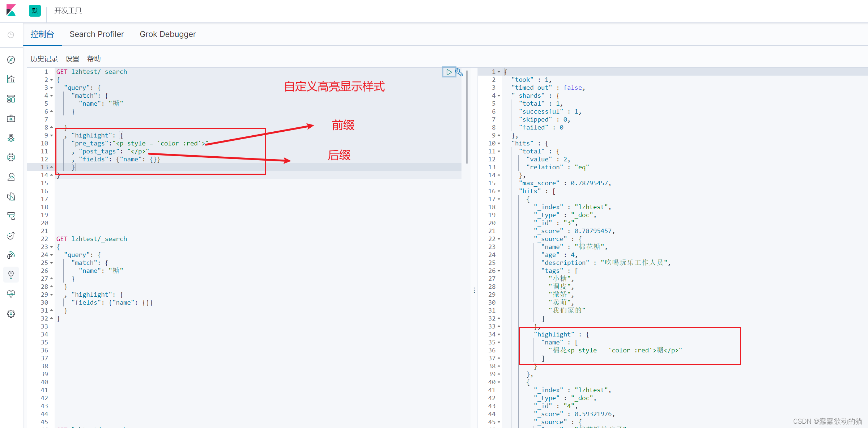Open the default space avatar
Viewport: 868px width, 428px height.
[x=35, y=10]
